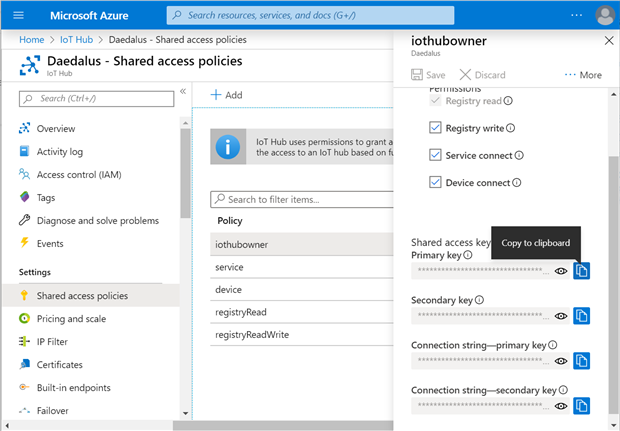Reveal the Secondary key with eye icon
The width and height of the screenshot is (620, 431).
point(561,316)
